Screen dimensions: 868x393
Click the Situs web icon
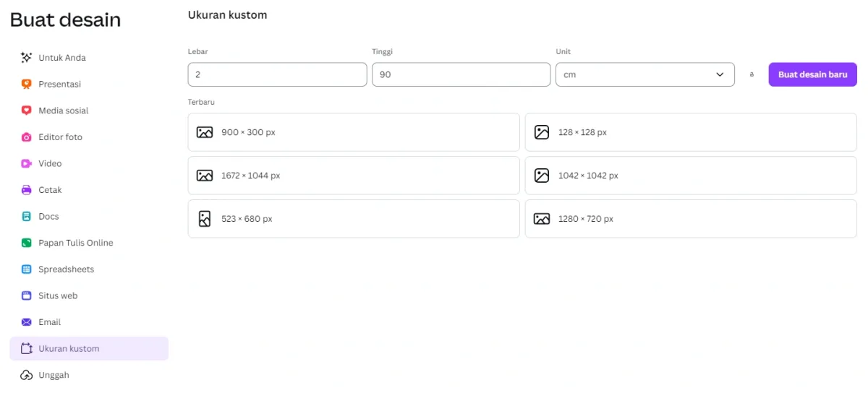26,295
